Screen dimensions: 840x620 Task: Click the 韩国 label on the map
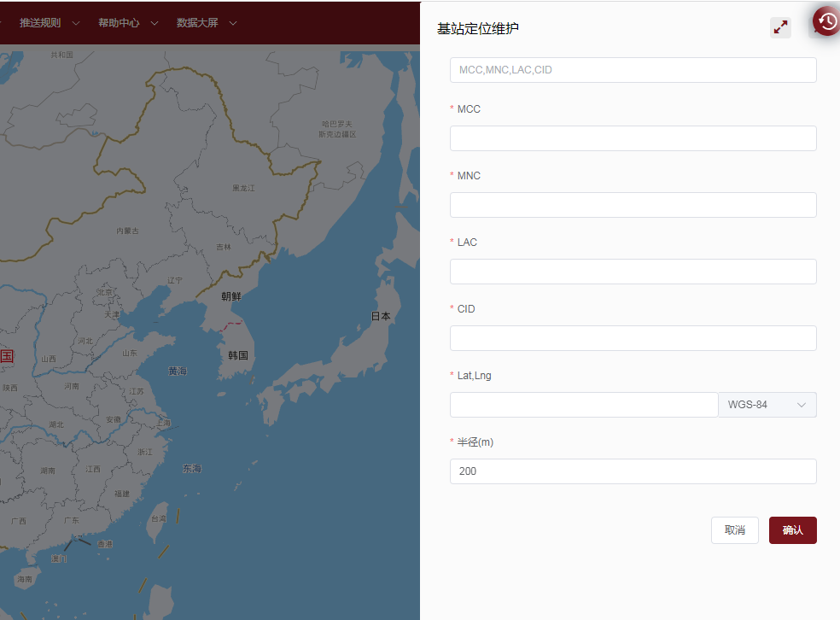[x=237, y=355]
